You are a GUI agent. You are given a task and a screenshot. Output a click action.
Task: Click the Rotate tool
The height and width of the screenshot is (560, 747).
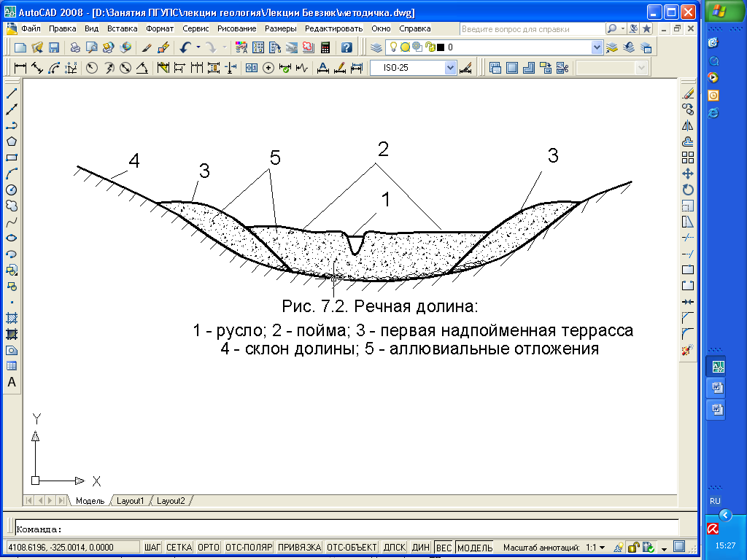(x=687, y=190)
